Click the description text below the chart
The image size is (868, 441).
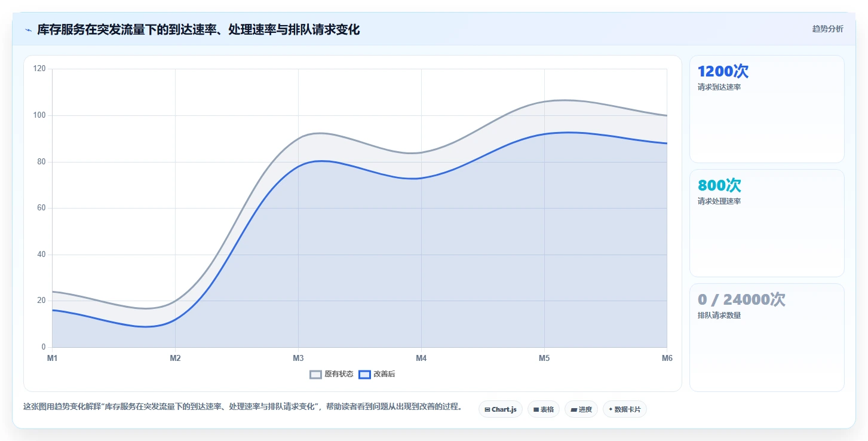[x=243, y=407]
